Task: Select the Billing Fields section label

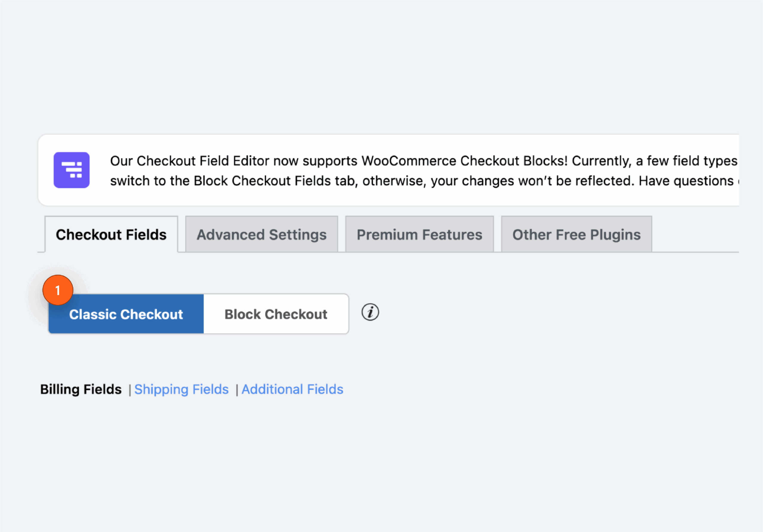Action: click(81, 389)
